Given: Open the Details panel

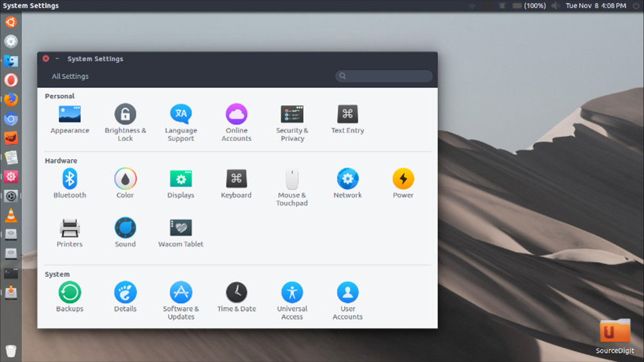Looking at the screenshot, I should coord(125,297).
